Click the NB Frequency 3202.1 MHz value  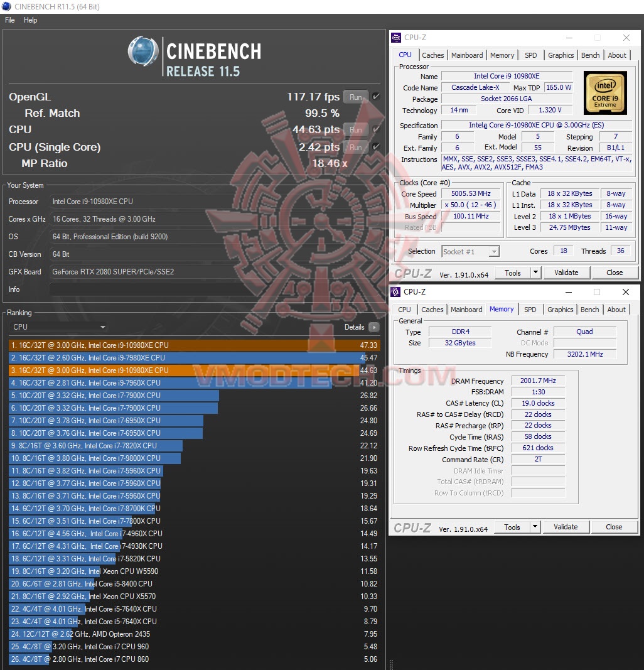(584, 354)
